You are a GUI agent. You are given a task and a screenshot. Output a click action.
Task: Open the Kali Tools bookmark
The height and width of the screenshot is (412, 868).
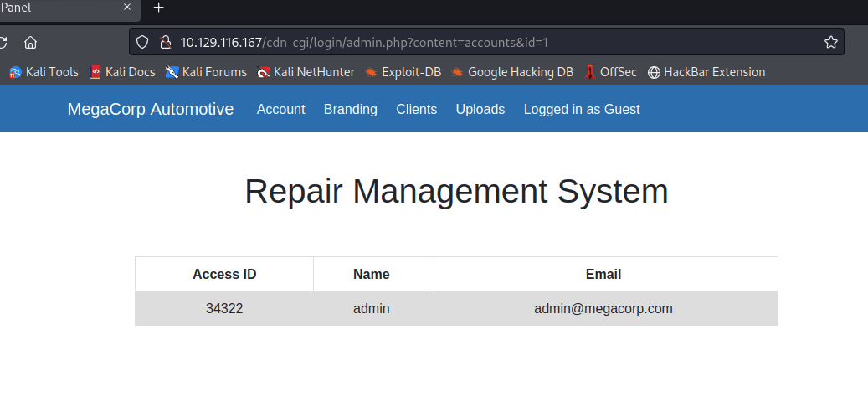(x=44, y=72)
